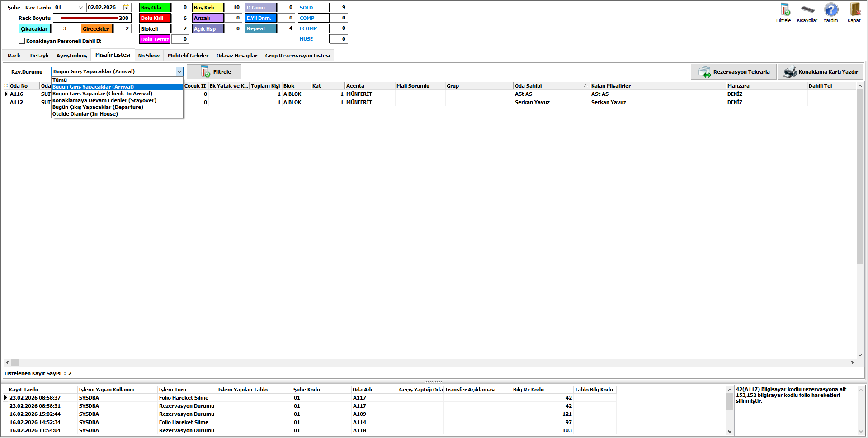Enable Konaklayan Personeli Dahil Et checkbox

[x=22, y=41]
